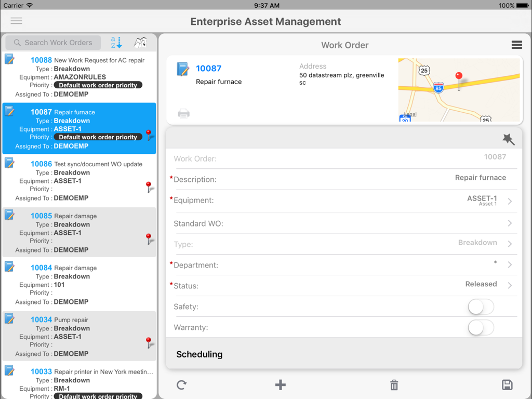Turn on the Warranty toggle
532x399 pixels.
481,328
